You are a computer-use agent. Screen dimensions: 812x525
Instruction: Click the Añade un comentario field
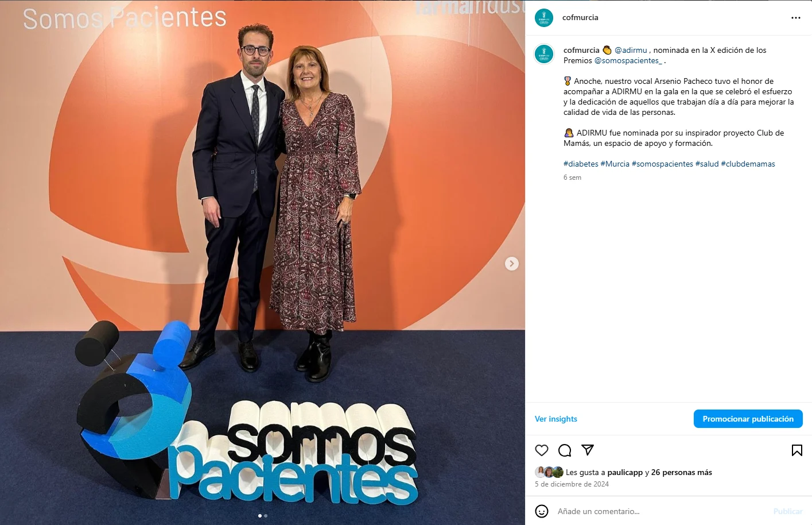point(660,511)
